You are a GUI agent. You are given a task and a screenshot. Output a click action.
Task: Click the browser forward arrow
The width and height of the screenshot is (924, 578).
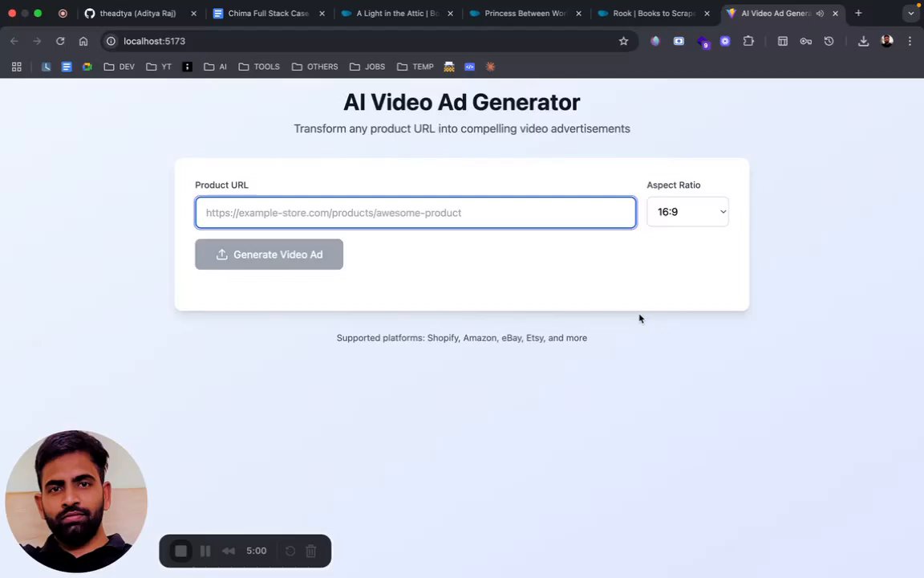[37, 41]
